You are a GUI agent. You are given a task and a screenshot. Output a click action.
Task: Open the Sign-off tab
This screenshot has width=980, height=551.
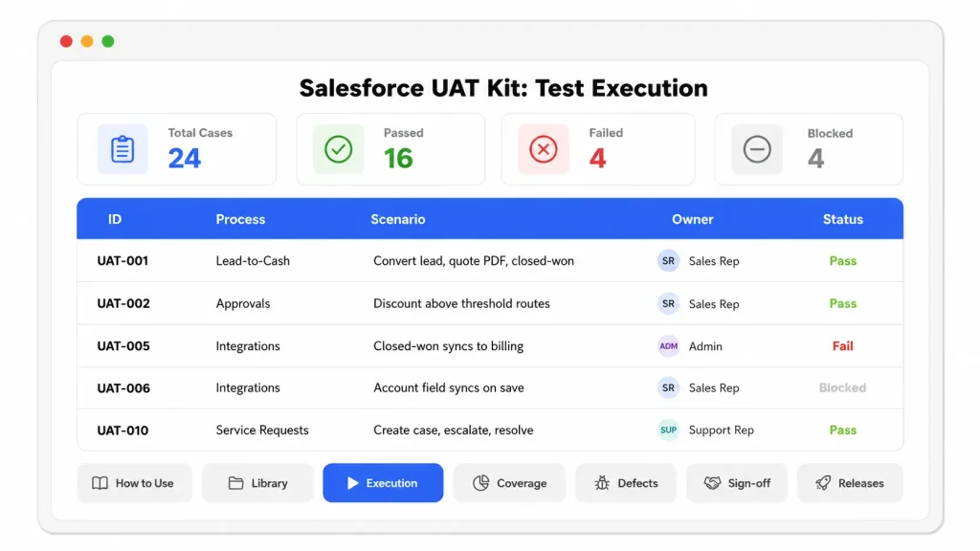[737, 483]
